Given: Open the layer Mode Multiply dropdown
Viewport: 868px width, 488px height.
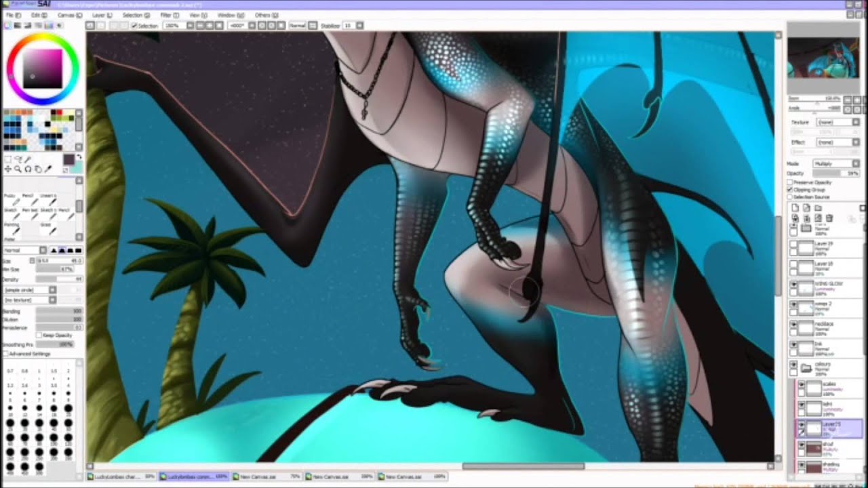Looking at the screenshot, I should point(836,164).
